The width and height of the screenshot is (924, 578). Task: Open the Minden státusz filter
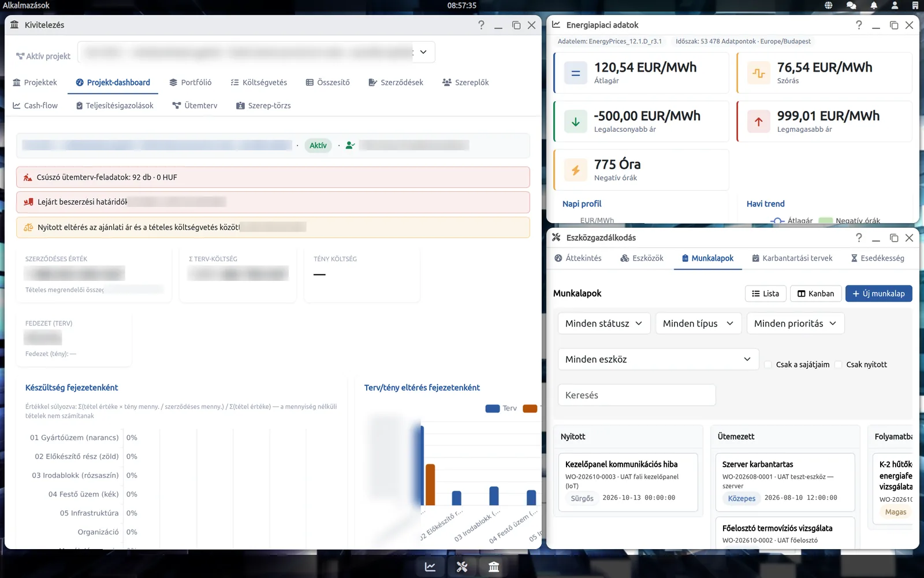click(604, 324)
